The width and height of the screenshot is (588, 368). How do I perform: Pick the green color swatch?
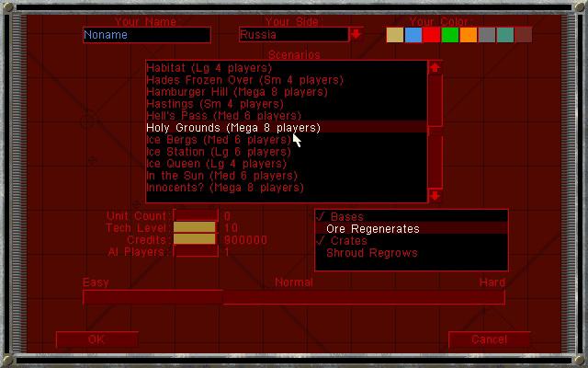(x=450, y=35)
